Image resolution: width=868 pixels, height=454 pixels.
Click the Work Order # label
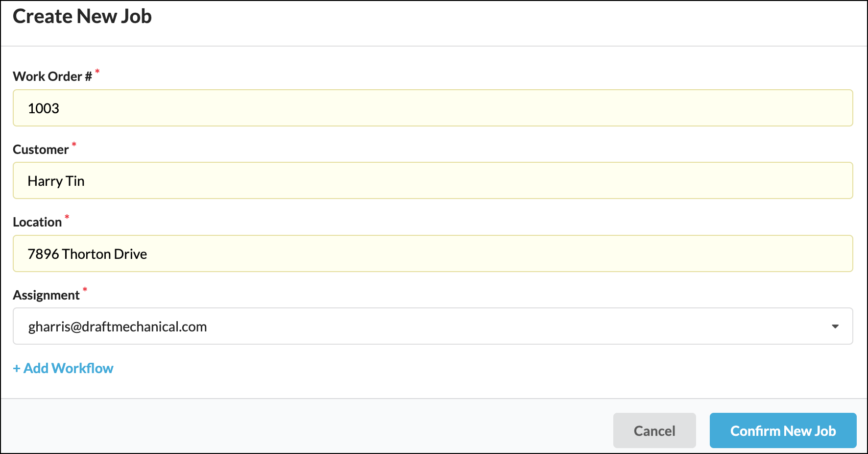coord(52,76)
